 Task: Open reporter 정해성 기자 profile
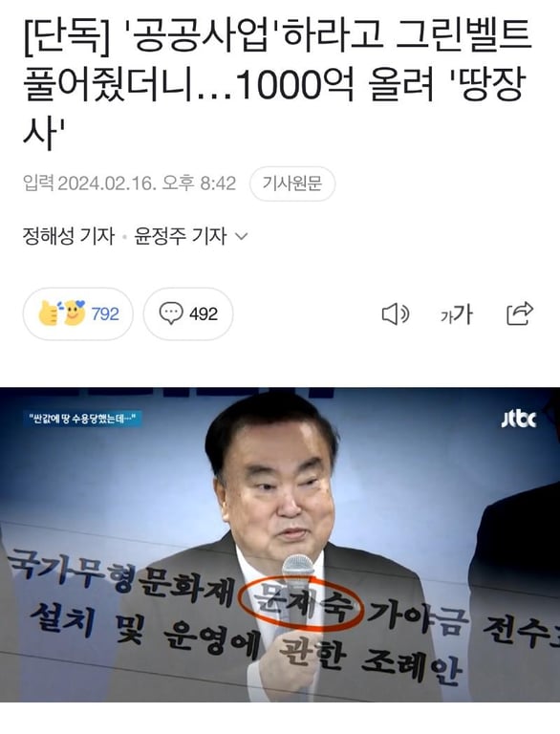coord(69,236)
